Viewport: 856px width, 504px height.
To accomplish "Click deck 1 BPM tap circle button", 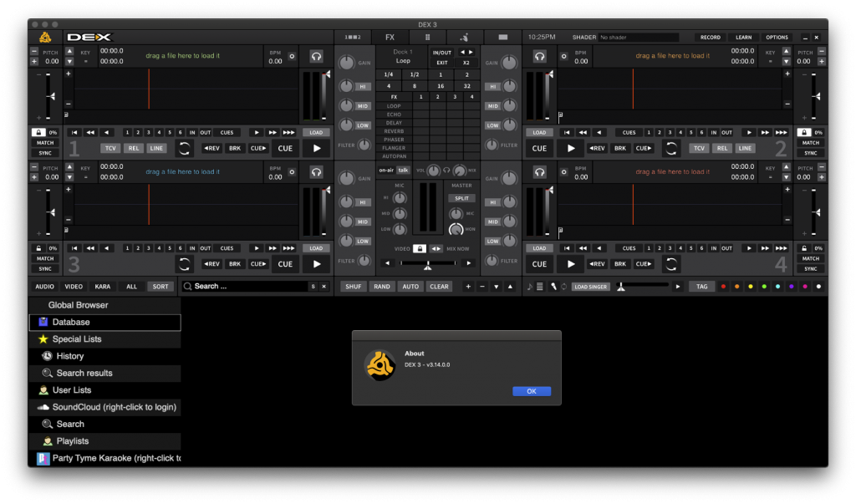I will (x=292, y=56).
